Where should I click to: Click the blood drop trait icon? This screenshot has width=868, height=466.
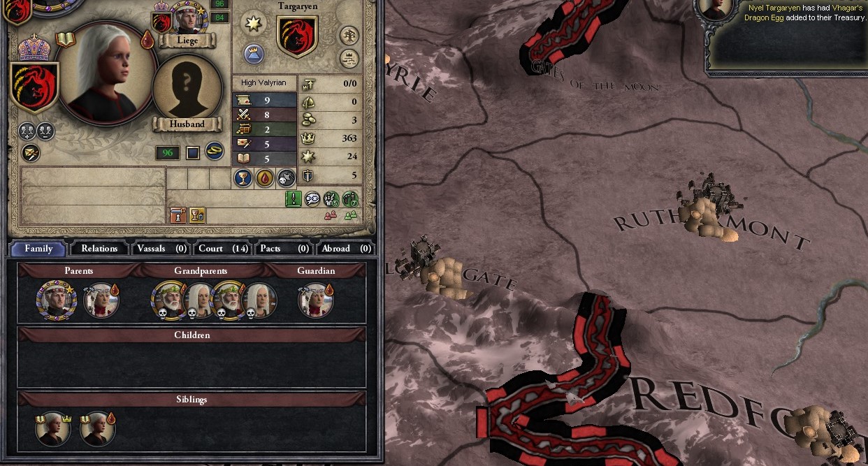point(264,177)
